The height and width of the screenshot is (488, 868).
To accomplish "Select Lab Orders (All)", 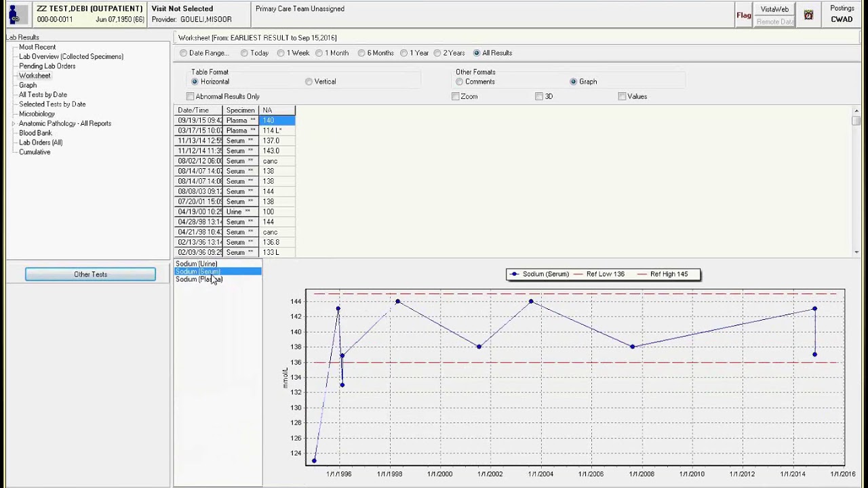I will 41,142.
